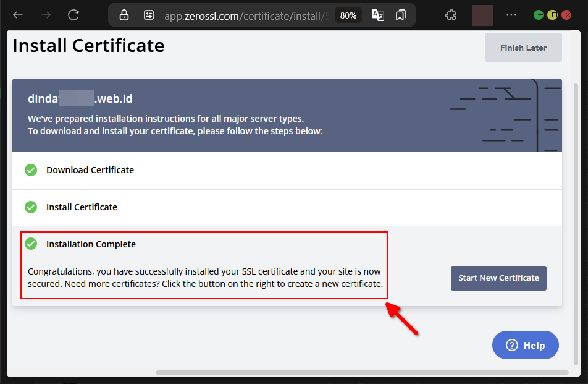
Task: Click the Finish Later button
Action: coord(523,48)
